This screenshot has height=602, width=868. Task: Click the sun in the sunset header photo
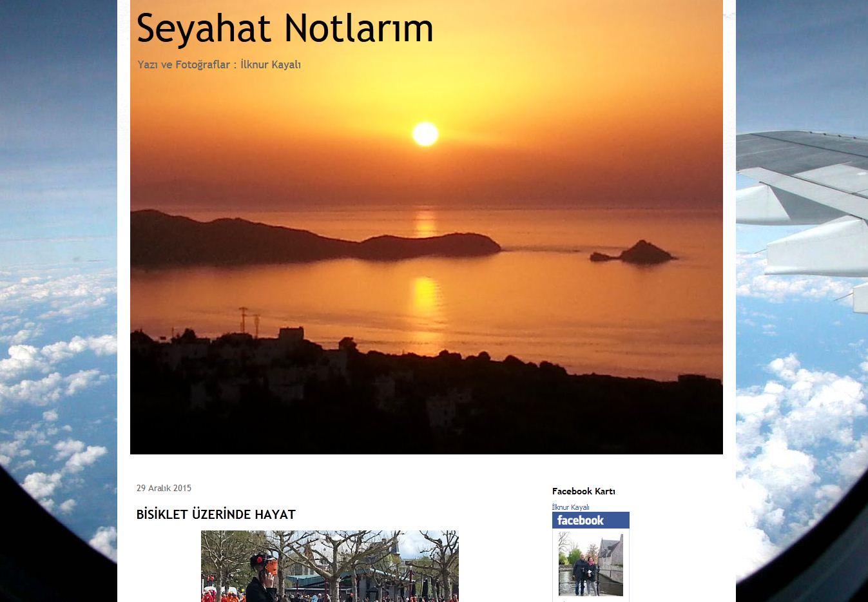coord(425,134)
